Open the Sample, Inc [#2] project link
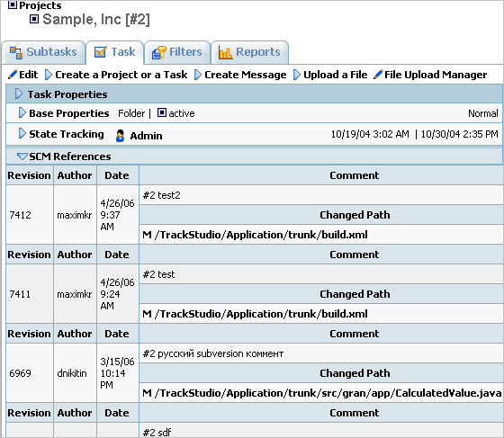 (x=96, y=19)
